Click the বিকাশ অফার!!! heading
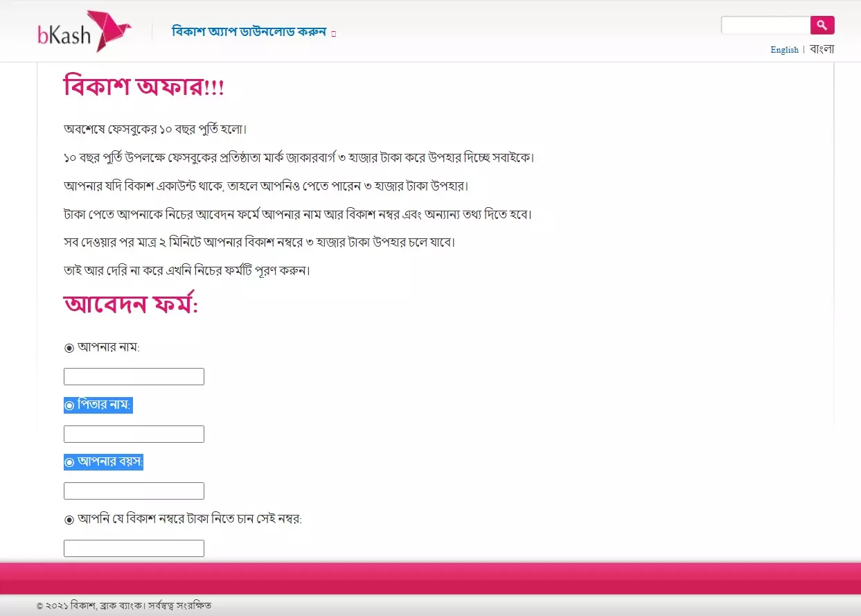Screen dimensions: 861x616 pos(143,87)
